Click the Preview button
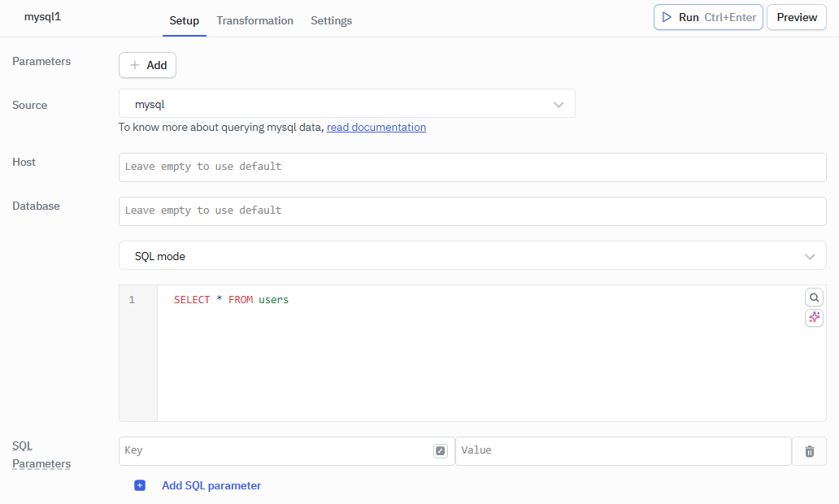 pos(796,16)
